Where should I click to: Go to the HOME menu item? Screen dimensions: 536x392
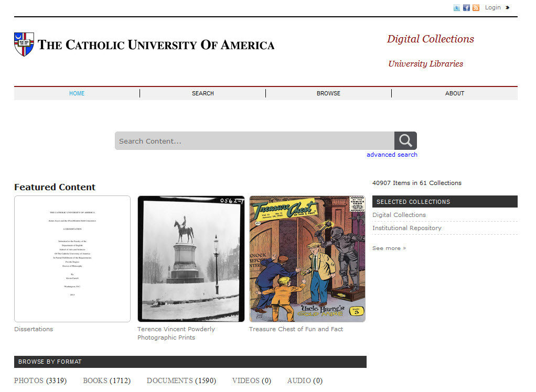tap(77, 93)
